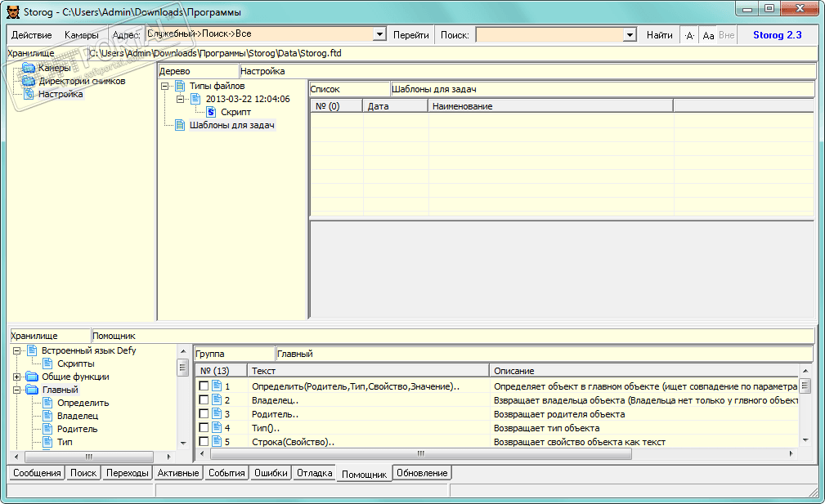This screenshot has width=825, height=504.
Task: Click the Главный folder icon
Action: pyautogui.click(x=32, y=390)
